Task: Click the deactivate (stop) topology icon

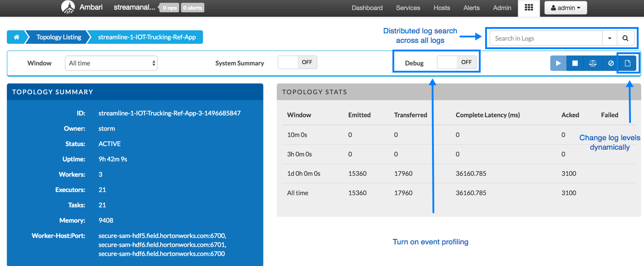Action: tap(575, 64)
